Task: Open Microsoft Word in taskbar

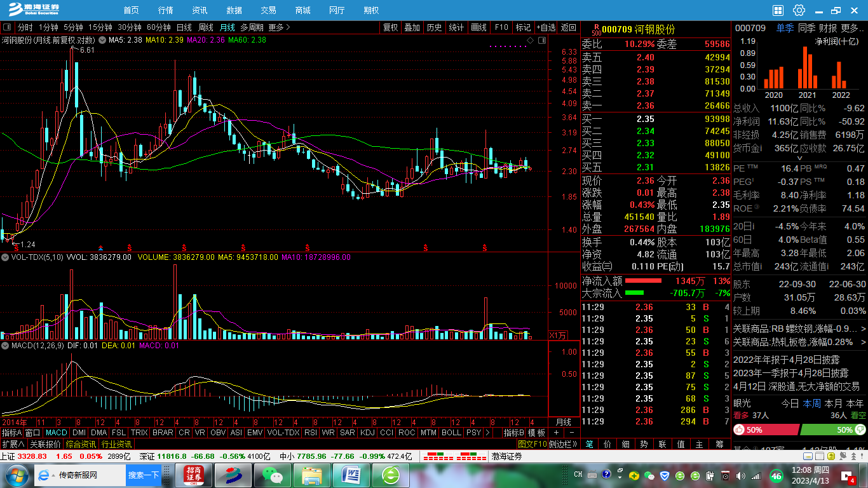Action: [351, 475]
